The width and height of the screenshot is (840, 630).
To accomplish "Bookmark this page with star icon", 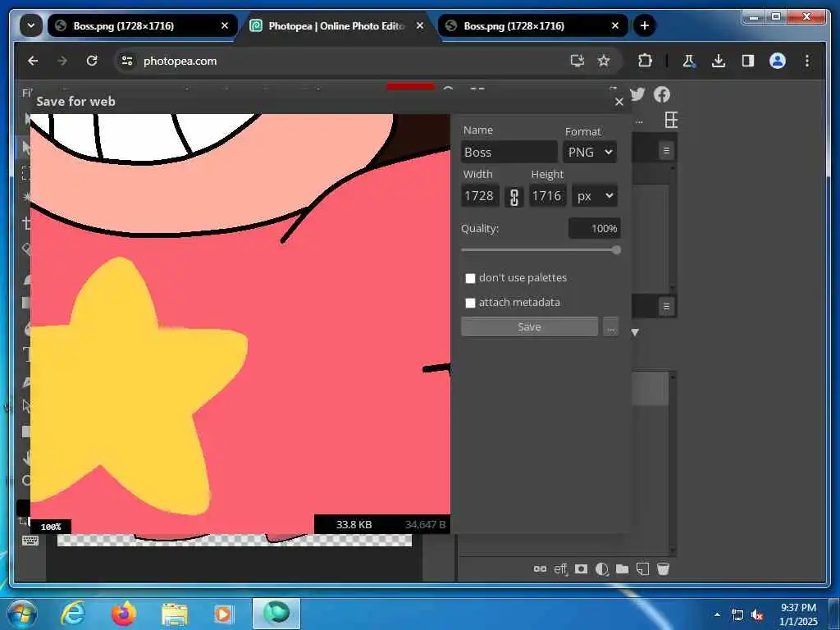I will coord(604,61).
